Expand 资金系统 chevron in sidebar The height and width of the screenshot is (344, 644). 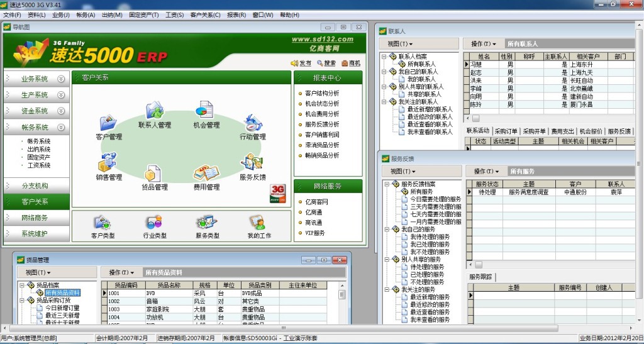pyautogui.click(x=61, y=111)
